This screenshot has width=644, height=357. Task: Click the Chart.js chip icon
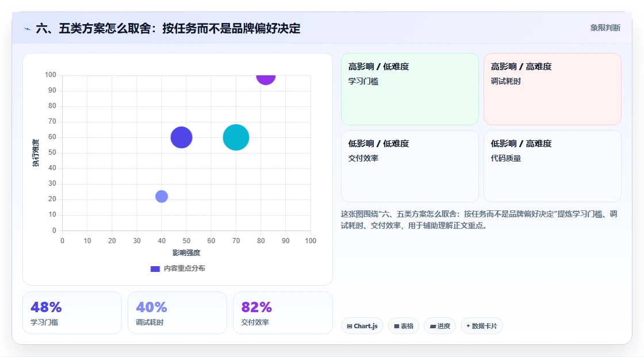pos(350,326)
